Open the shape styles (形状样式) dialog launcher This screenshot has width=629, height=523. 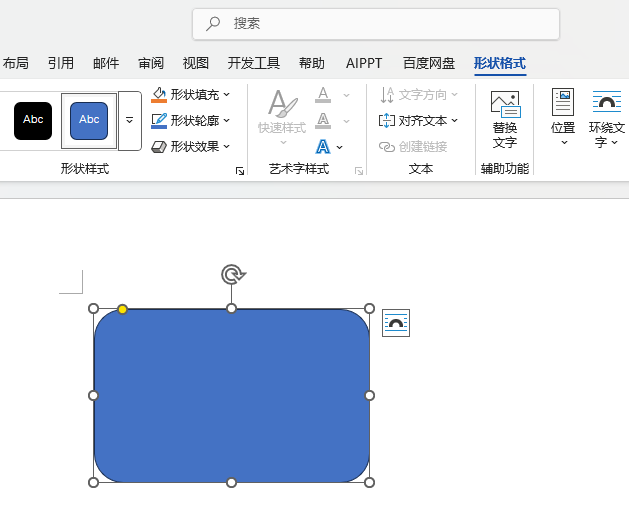240,171
